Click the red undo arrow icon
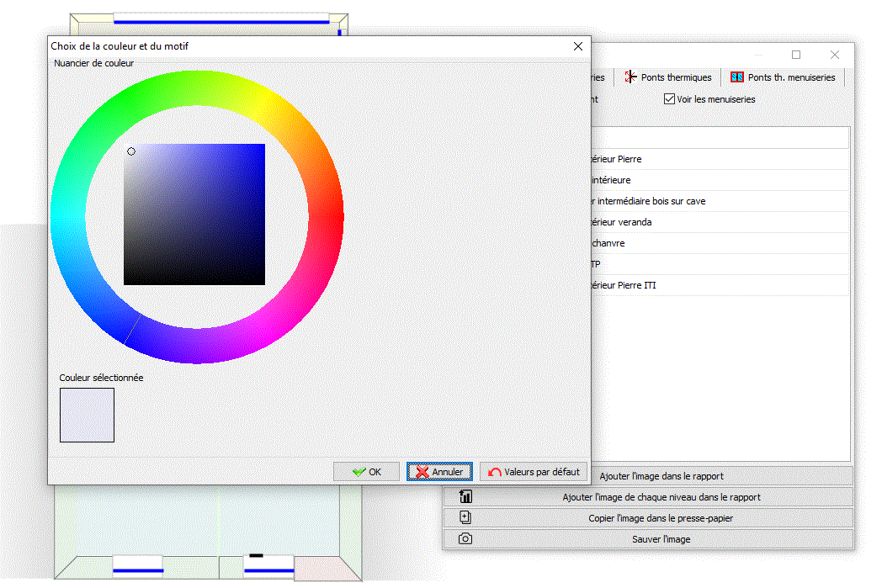 point(495,472)
